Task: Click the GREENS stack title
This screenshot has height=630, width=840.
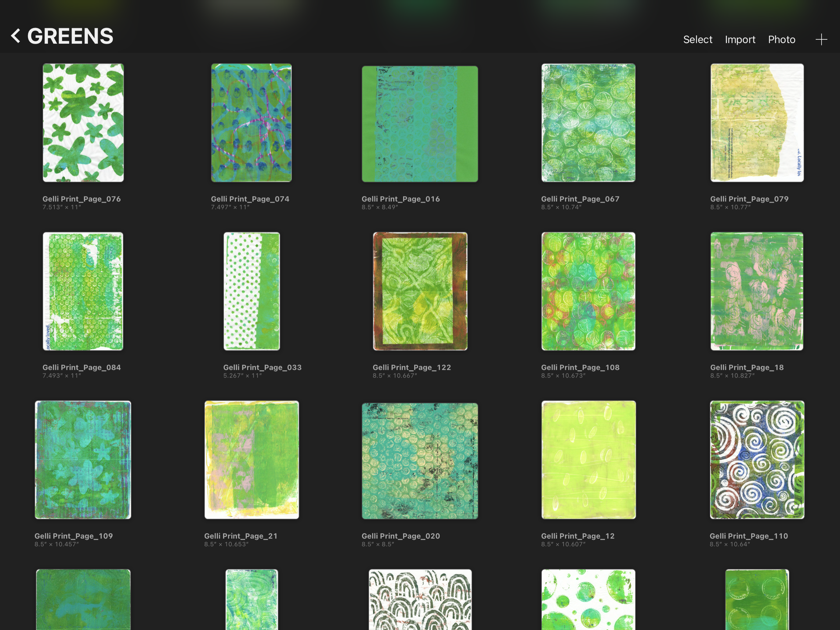Action: coord(70,36)
